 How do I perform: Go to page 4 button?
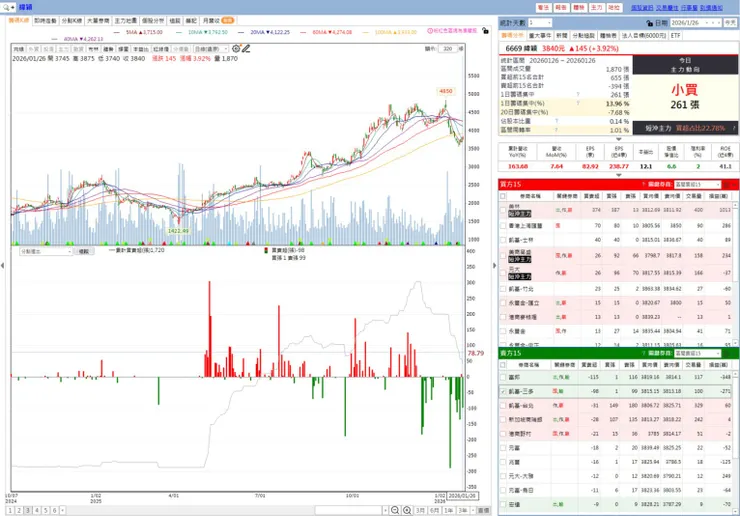pos(37,510)
